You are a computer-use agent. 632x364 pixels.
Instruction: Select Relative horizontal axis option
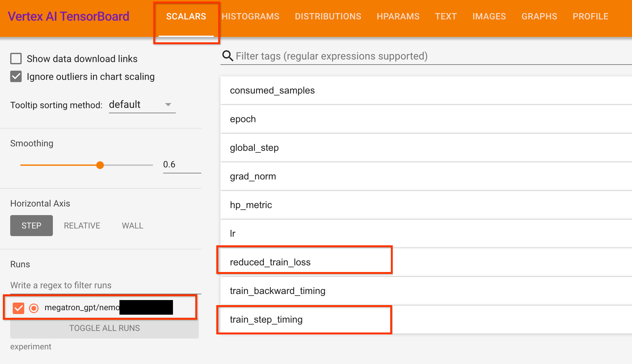tap(82, 226)
